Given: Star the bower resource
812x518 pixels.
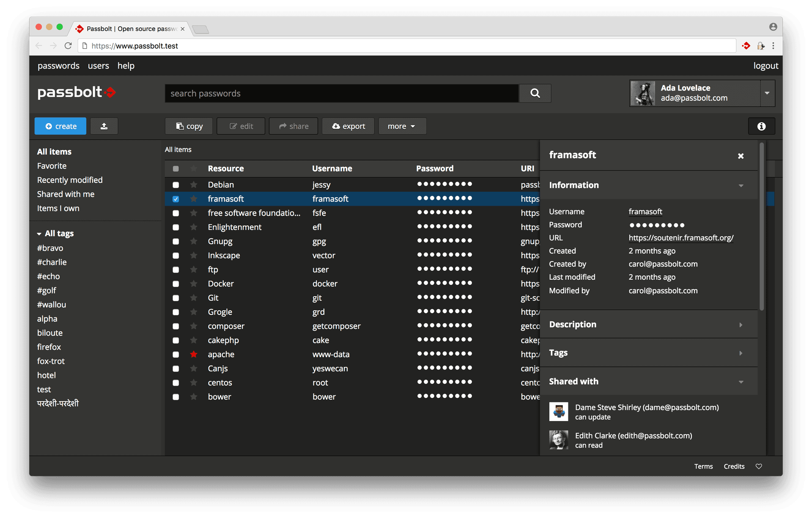Looking at the screenshot, I should click(194, 397).
